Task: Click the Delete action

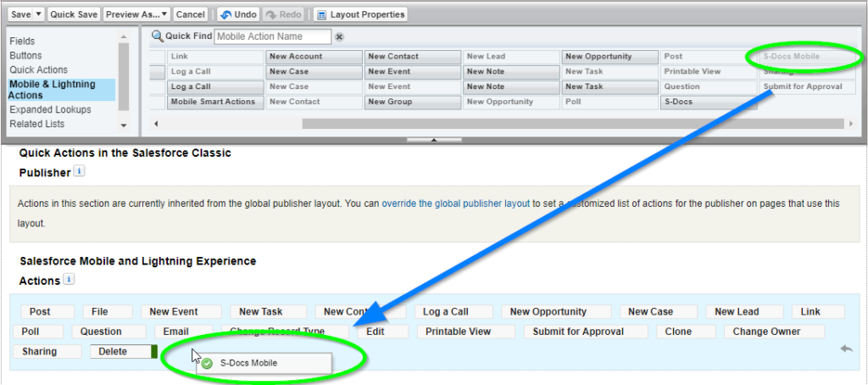Action: tap(120, 352)
